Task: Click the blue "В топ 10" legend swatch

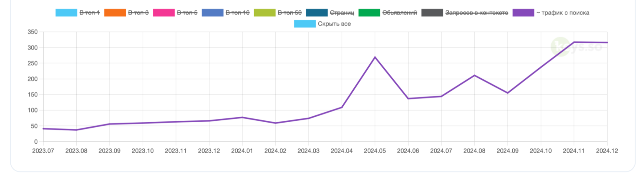Action: coord(212,13)
